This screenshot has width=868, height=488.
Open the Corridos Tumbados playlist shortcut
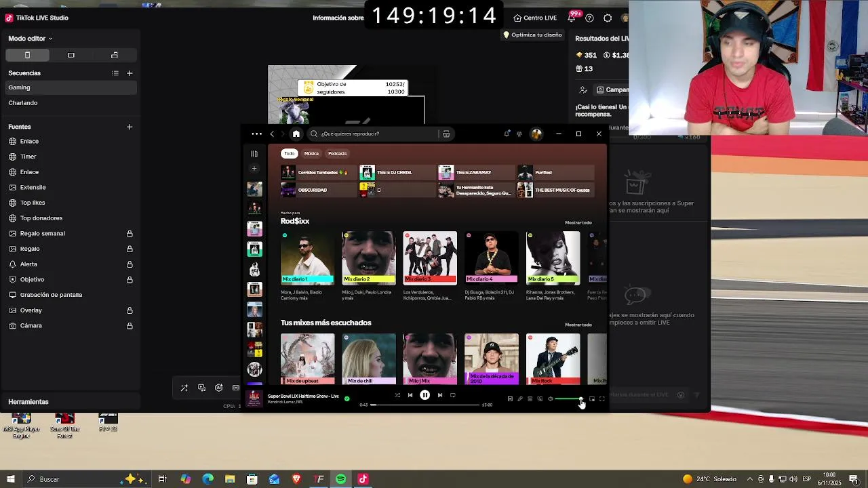(318, 172)
